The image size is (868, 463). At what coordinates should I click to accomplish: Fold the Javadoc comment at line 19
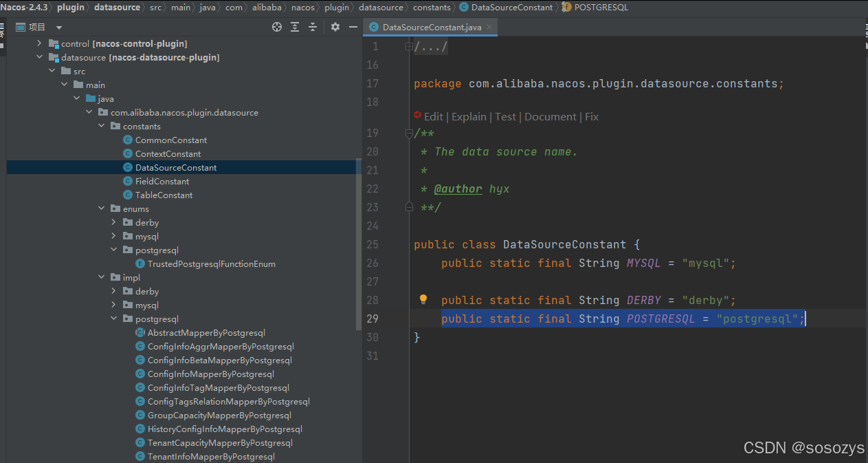pyautogui.click(x=409, y=133)
